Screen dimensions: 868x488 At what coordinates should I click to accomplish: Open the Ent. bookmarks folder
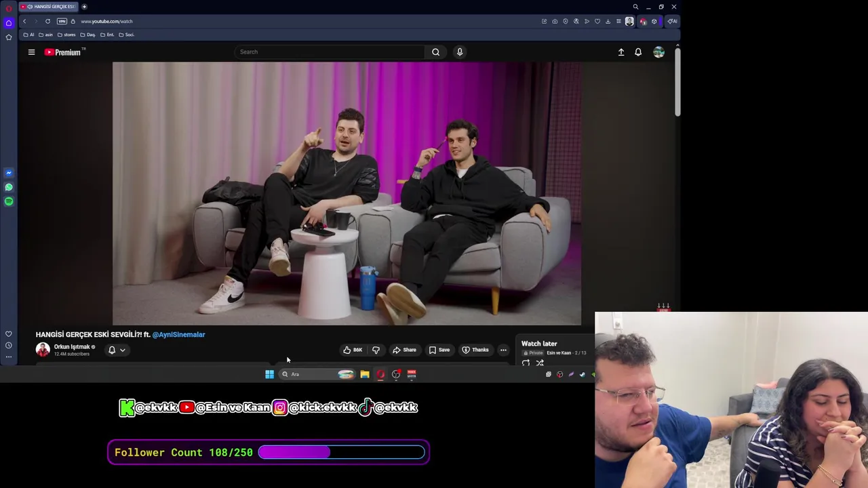point(107,35)
